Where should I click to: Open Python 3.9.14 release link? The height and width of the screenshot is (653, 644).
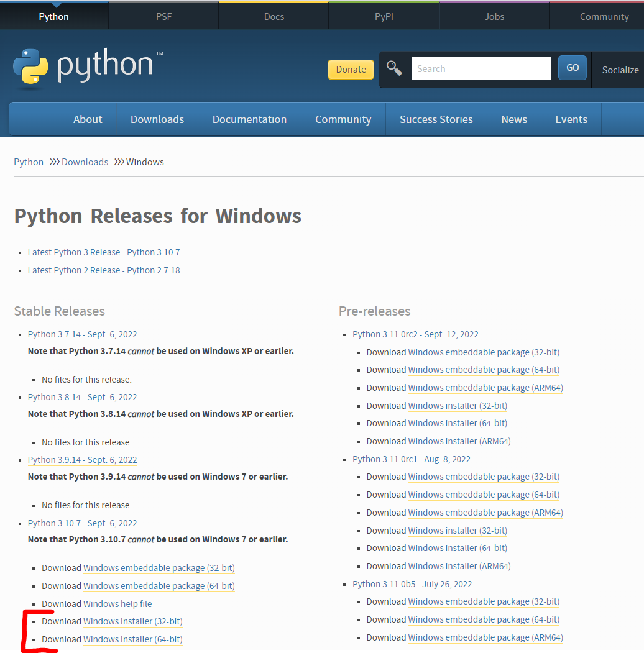pyautogui.click(x=82, y=460)
